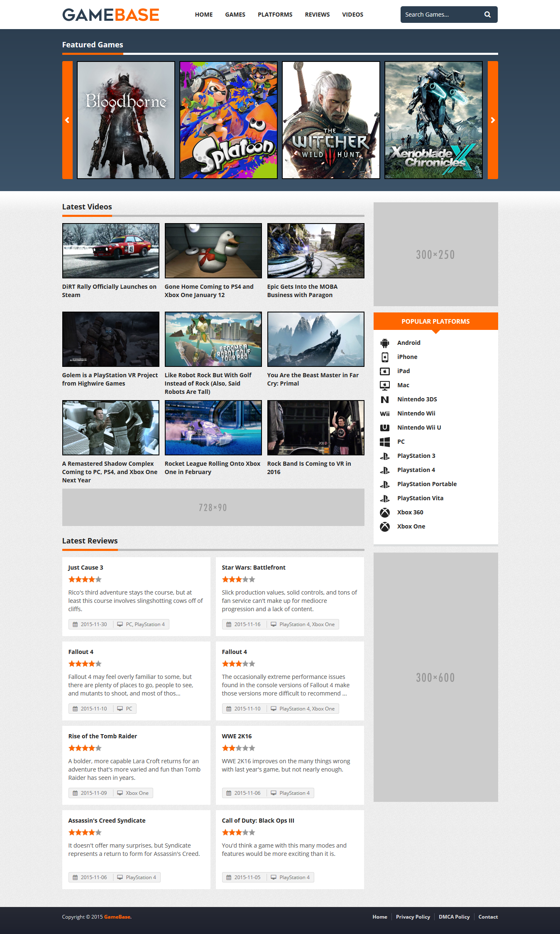Open Rock Band Is Coming to VR headline
The image size is (560, 934).
tap(309, 468)
